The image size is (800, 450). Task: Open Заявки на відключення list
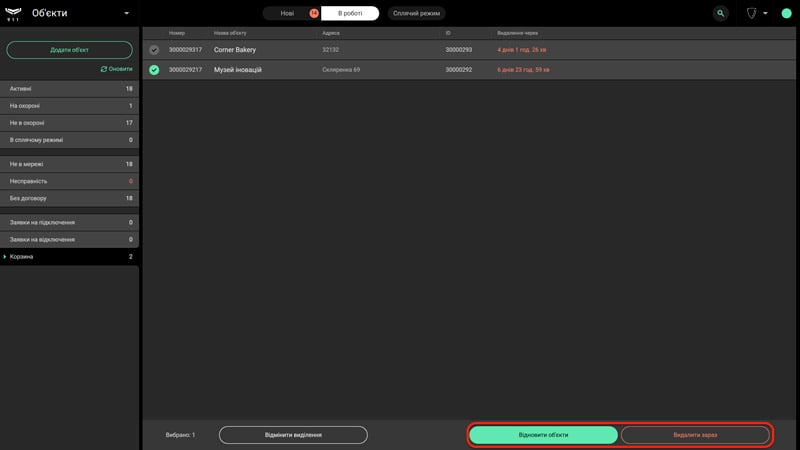tap(69, 239)
